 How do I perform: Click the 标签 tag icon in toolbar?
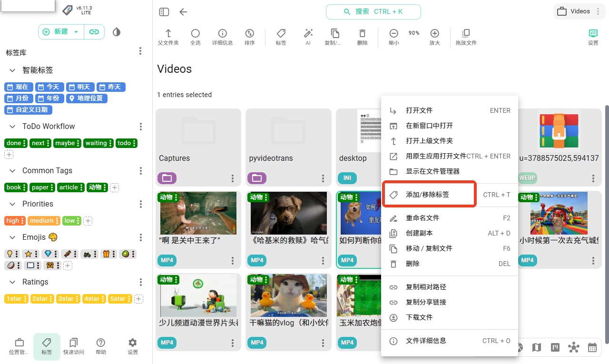pyautogui.click(x=281, y=37)
